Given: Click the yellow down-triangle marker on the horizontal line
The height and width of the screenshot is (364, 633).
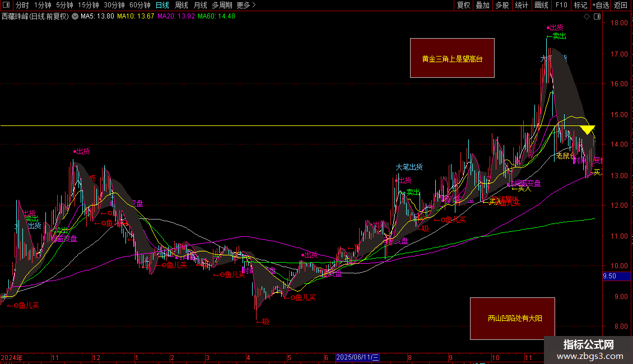Looking at the screenshot, I should [x=588, y=130].
